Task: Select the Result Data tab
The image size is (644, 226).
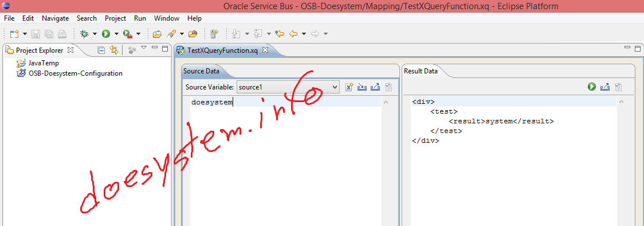Action: click(x=421, y=71)
